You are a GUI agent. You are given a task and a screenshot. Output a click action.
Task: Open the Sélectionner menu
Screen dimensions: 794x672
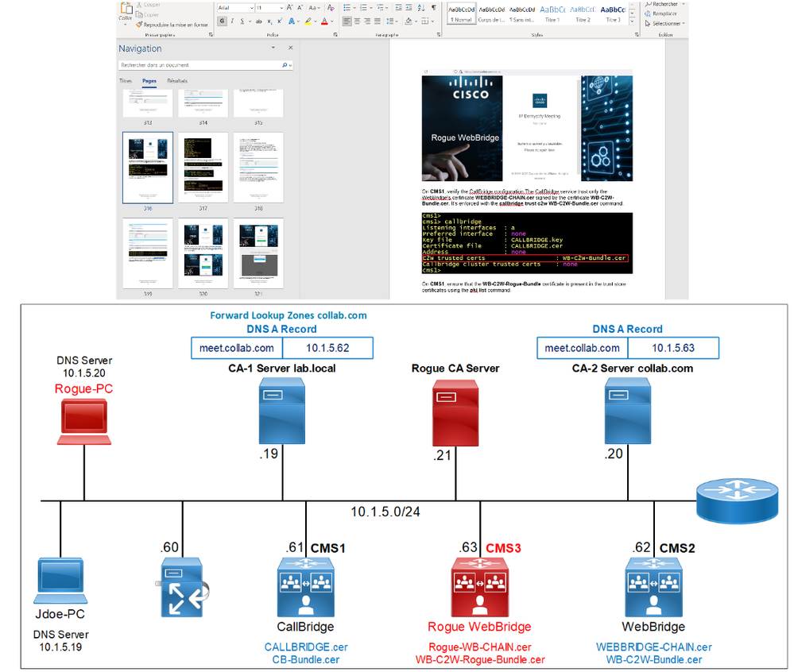(x=665, y=23)
